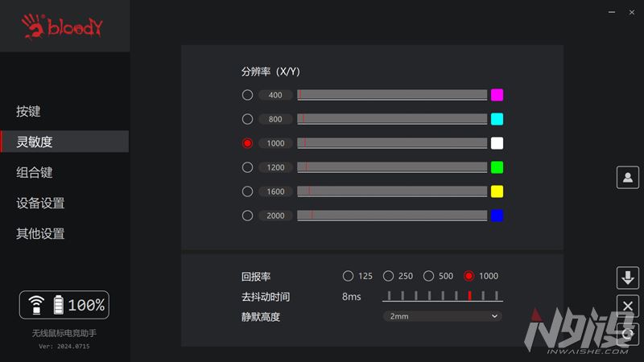Click the 2000 DPI slider bar
644x362 pixels.
[392, 216]
